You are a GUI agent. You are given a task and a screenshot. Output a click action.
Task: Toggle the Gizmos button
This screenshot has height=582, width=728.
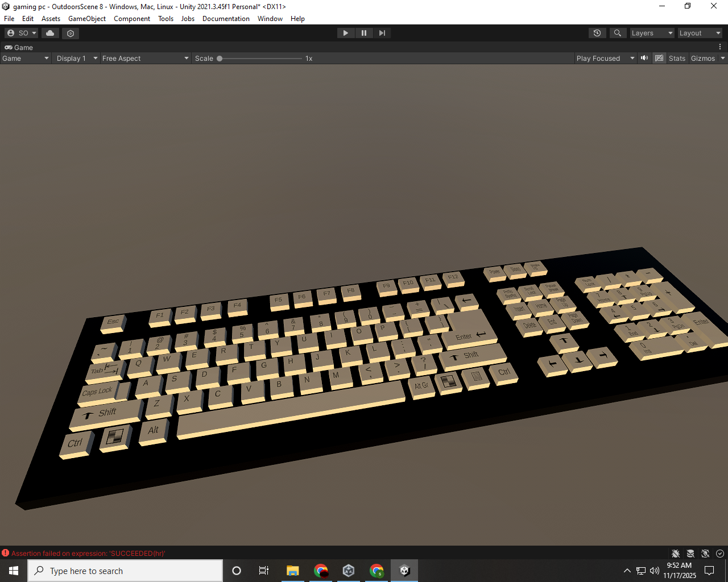[703, 58]
